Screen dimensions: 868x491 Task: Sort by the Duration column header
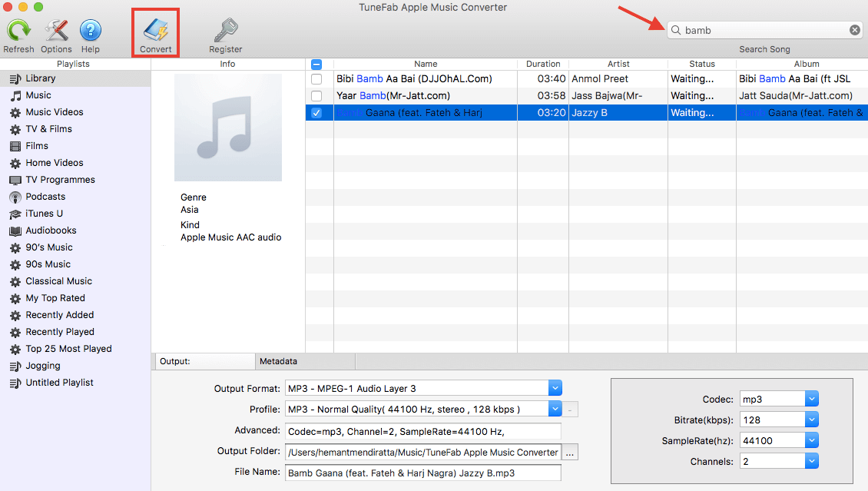coord(543,65)
